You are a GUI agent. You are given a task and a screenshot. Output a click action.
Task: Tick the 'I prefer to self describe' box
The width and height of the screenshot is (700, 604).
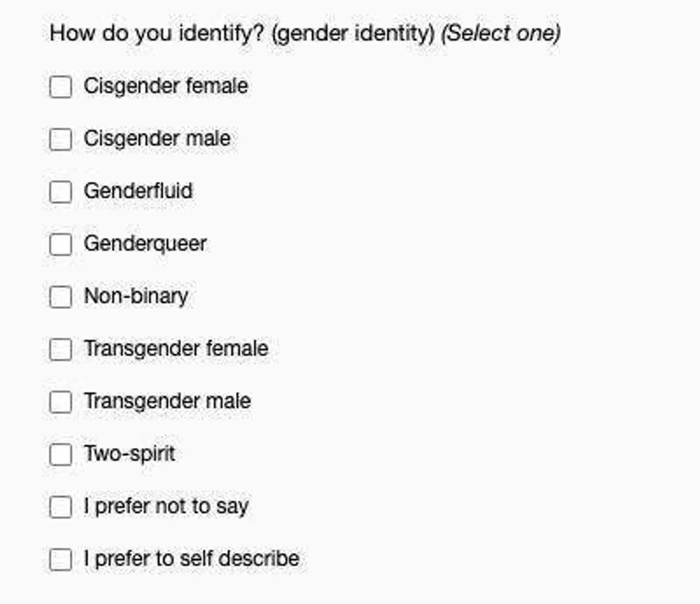tap(61, 560)
